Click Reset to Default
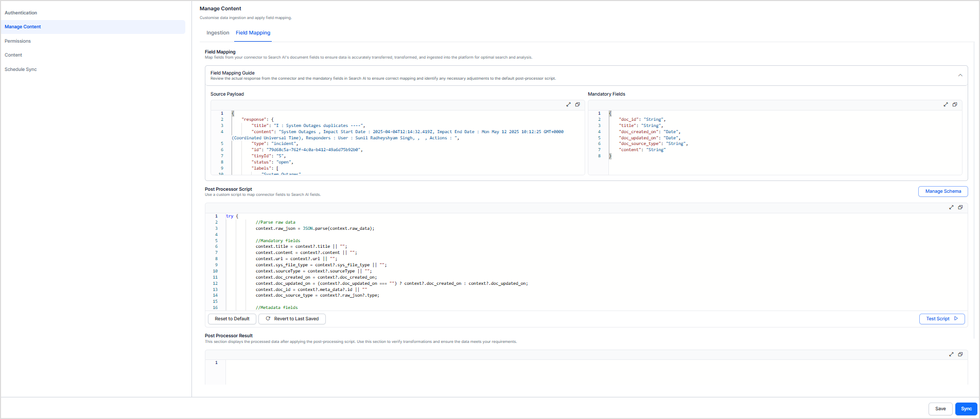This screenshot has height=419, width=980. click(x=232, y=319)
